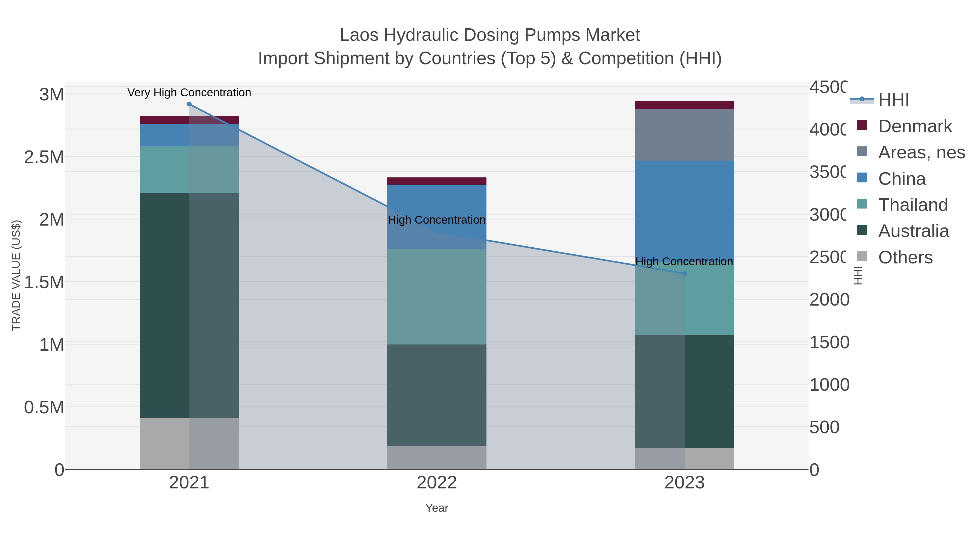Click Thailand teal legend swatch

click(x=862, y=204)
